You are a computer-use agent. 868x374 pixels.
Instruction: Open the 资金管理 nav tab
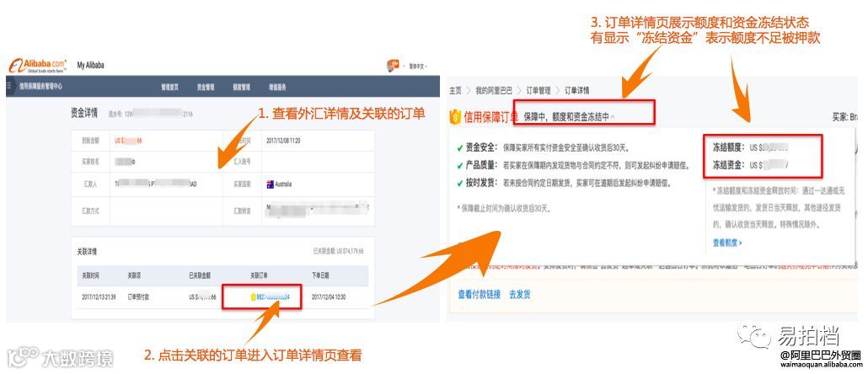206,88
